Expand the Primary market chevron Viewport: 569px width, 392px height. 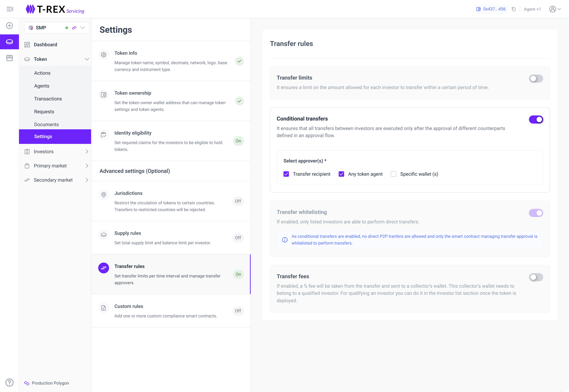[x=87, y=166]
